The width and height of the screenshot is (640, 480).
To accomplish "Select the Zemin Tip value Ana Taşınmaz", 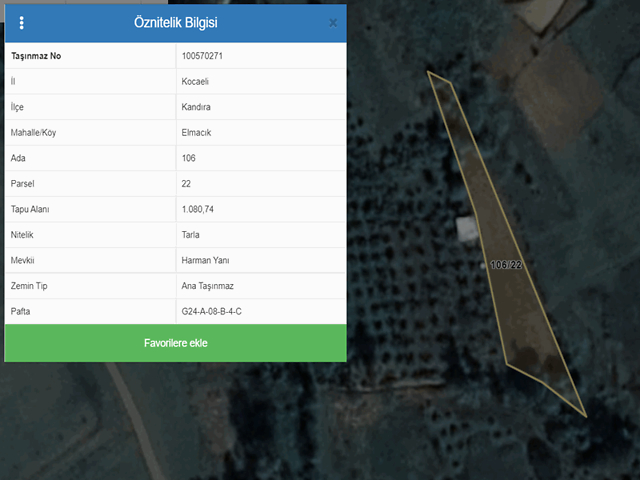I will coord(207,286).
